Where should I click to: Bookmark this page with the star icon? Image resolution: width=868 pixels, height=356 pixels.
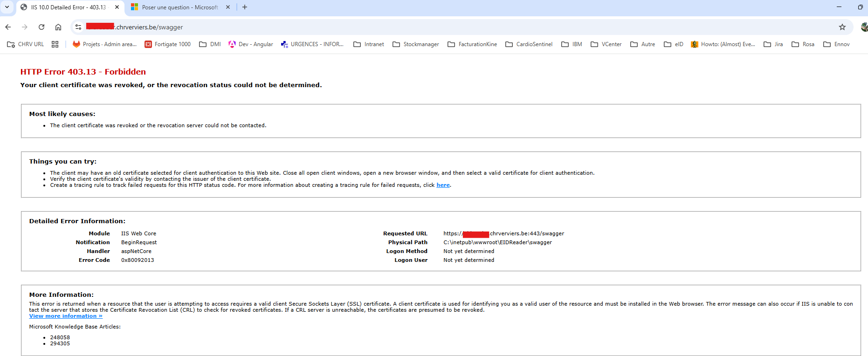click(x=842, y=27)
